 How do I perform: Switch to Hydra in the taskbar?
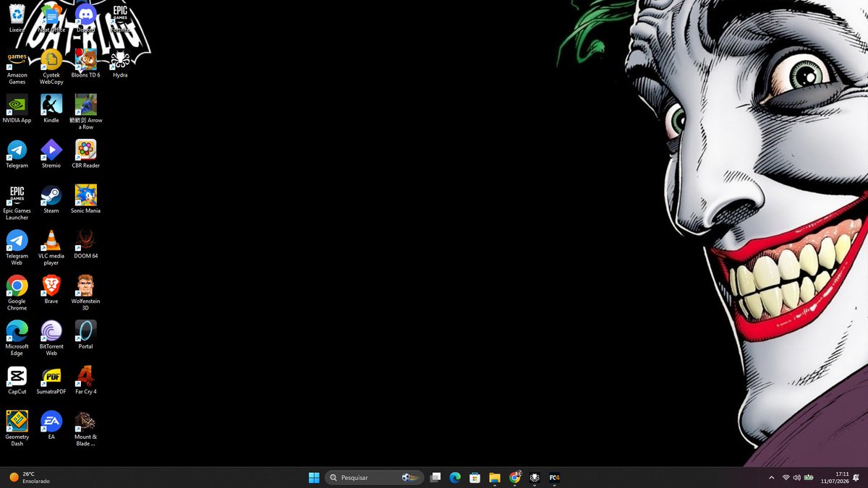point(535,477)
